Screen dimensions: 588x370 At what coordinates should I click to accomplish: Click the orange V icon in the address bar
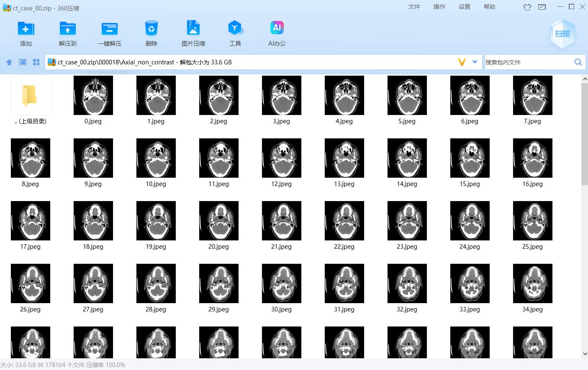[x=462, y=62]
